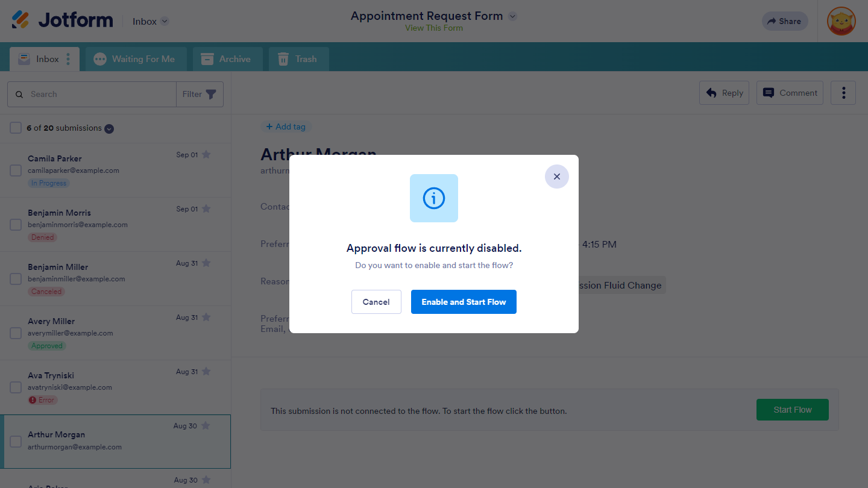
Task: Focus the submissions Search field
Action: pyautogui.click(x=99, y=95)
